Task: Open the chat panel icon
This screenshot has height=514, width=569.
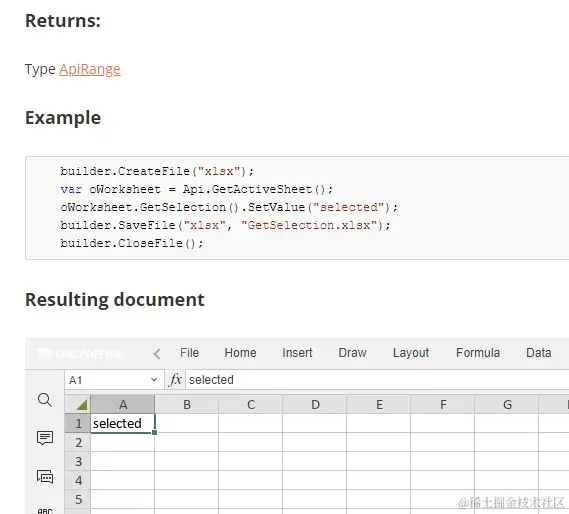Action: pos(45,476)
